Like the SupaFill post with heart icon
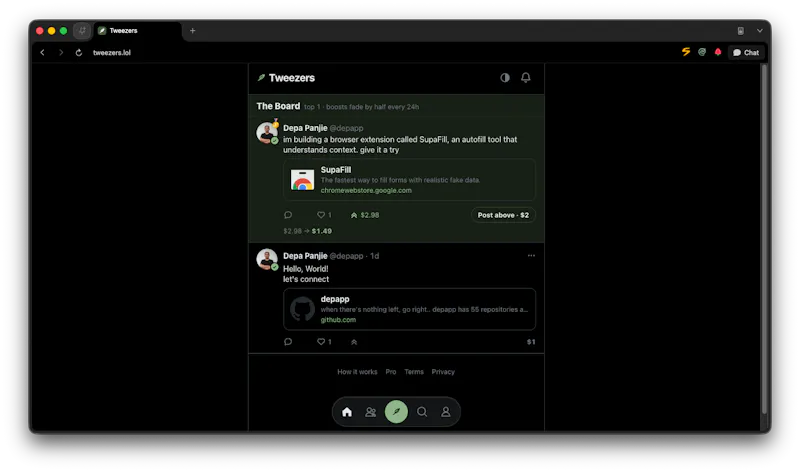This screenshot has height=472, width=800. (323, 215)
